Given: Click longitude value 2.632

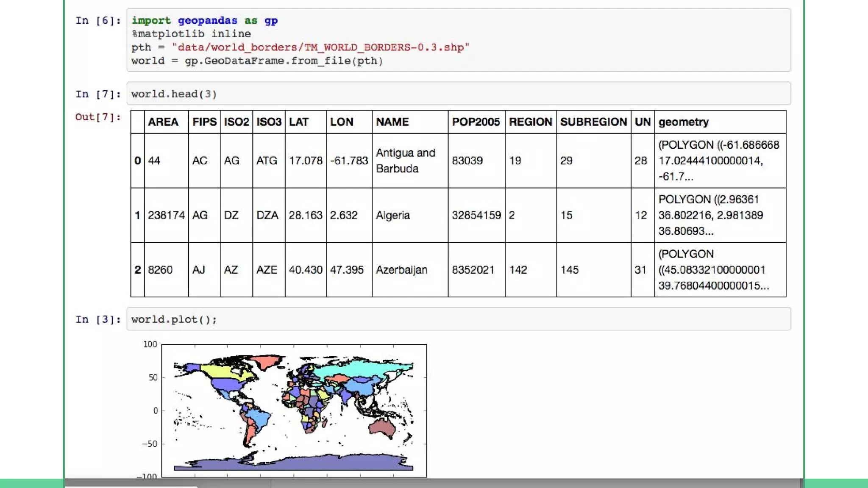Looking at the screenshot, I should tap(349, 215).
